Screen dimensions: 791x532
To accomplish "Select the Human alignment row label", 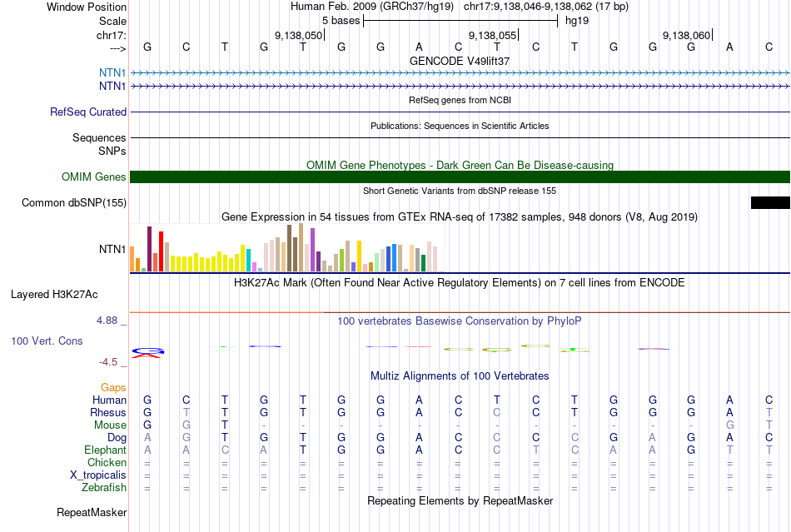I will click(109, 400).
